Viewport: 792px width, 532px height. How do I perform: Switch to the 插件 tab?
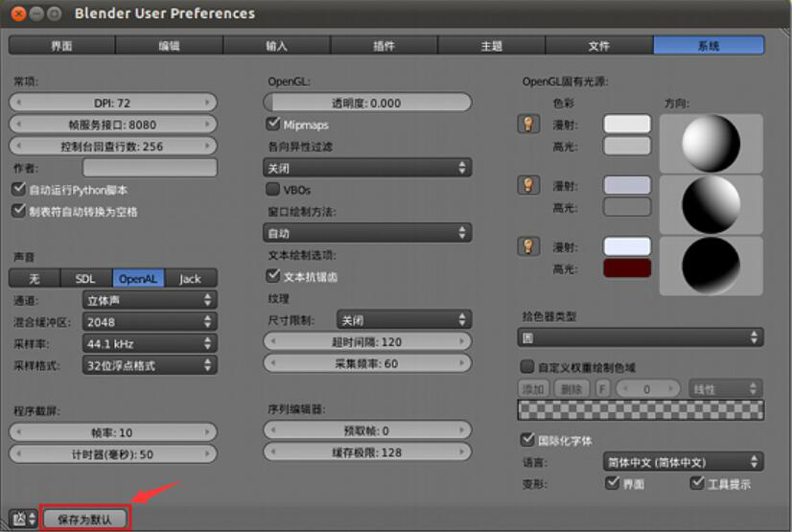click(384, 45)
